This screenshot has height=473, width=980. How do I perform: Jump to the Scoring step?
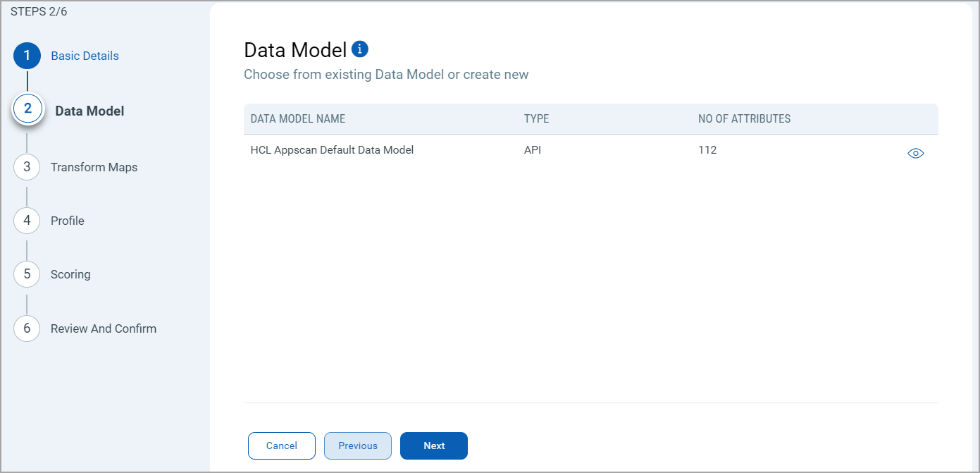point(69,274)
